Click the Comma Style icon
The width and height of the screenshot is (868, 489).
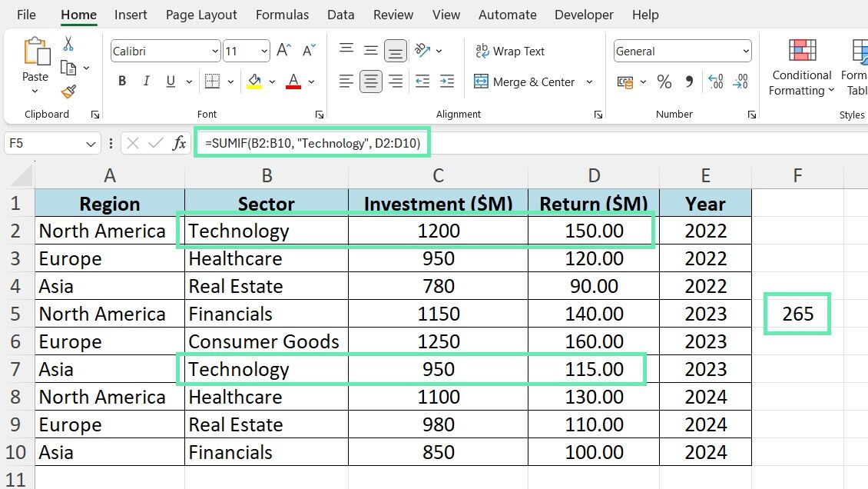688,81
